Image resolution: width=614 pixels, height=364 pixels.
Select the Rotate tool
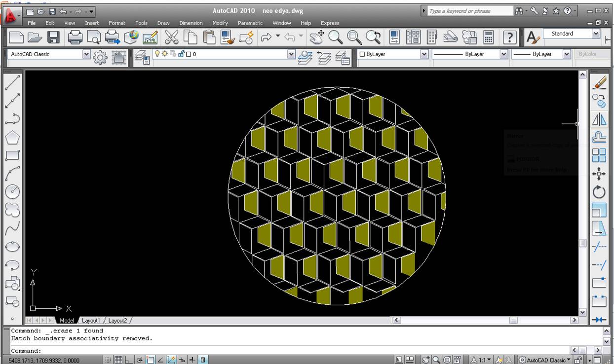pyautogui.click(x=599, y=192)
